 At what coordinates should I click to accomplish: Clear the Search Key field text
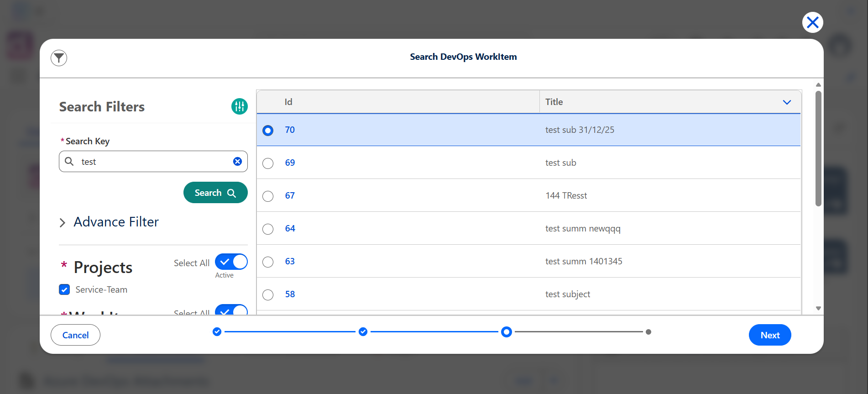pyautogui.click(x=237, y=161)
